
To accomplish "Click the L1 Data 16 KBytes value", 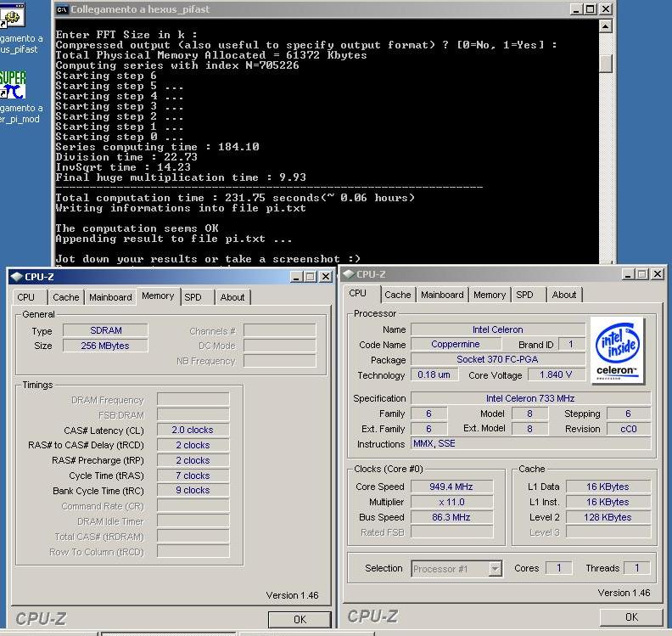I will 608,487.
